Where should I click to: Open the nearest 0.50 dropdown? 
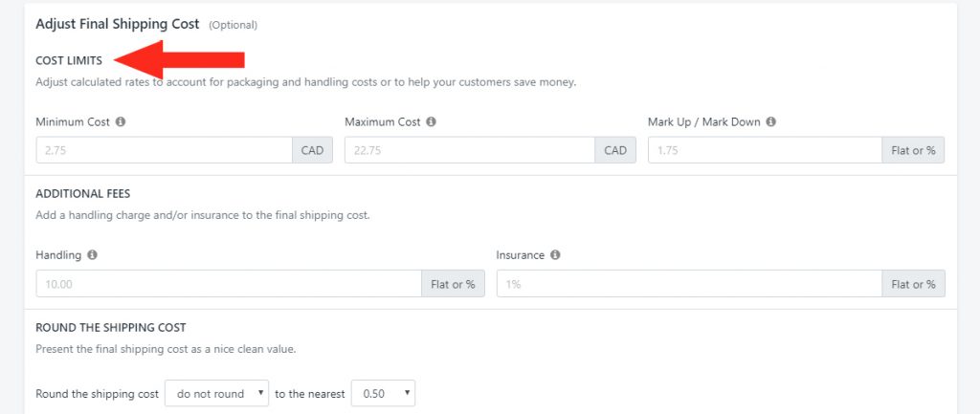pyautogui.click(x=383, y=393)
